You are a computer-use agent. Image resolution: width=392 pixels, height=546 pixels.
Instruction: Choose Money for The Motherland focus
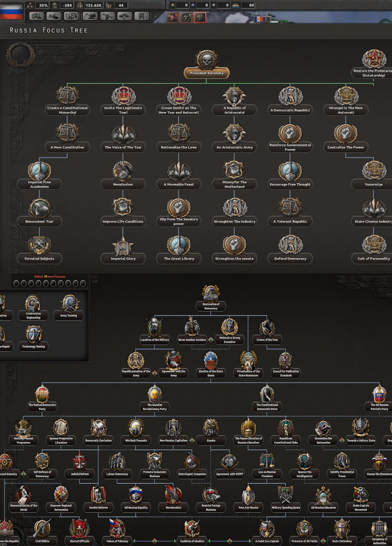(x=234, y=175)
